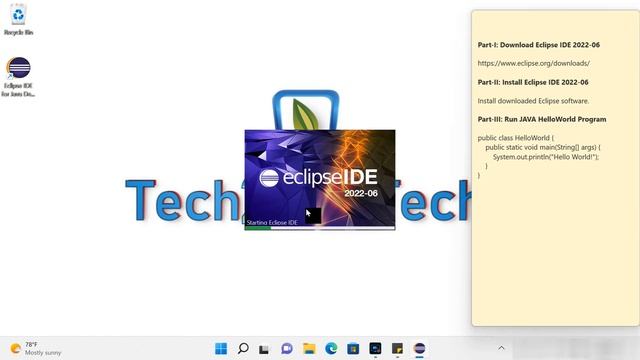The width and height of the screenshot is (640, 360).
Task: Switch to the dark screen-recorder app in the taskbar
Action: pyautogui.click(x=375, y=348)
